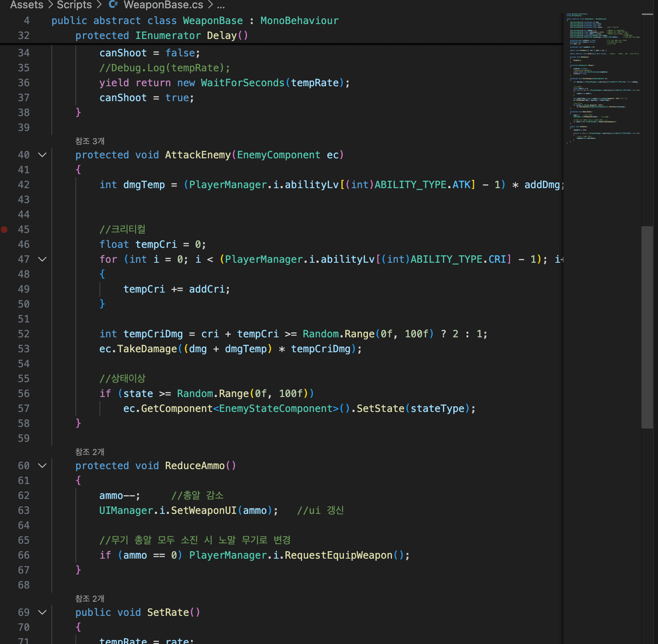Click the '//상태이상' comment on line 55
This screenshot has width=658, height=644.
pyautogui.click(x=123, y=378)
